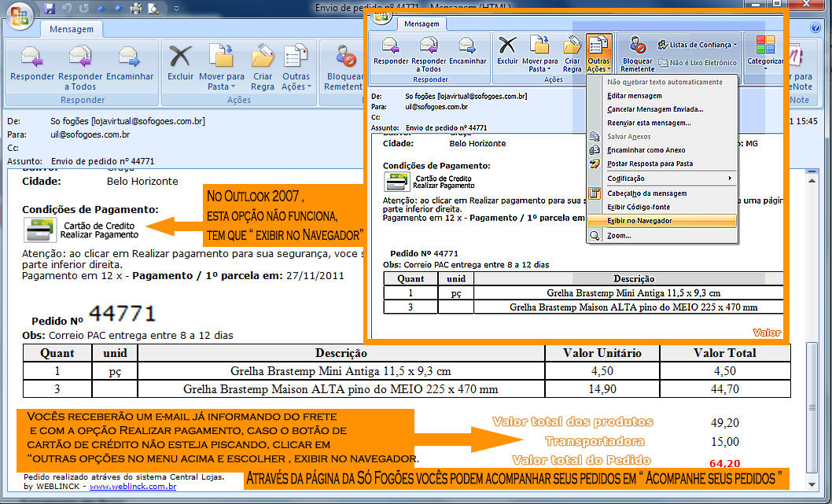Go to the next item with the blue down arrow
Screen dimensions: 832x504
pyautogui.click(x=118, y=9)
